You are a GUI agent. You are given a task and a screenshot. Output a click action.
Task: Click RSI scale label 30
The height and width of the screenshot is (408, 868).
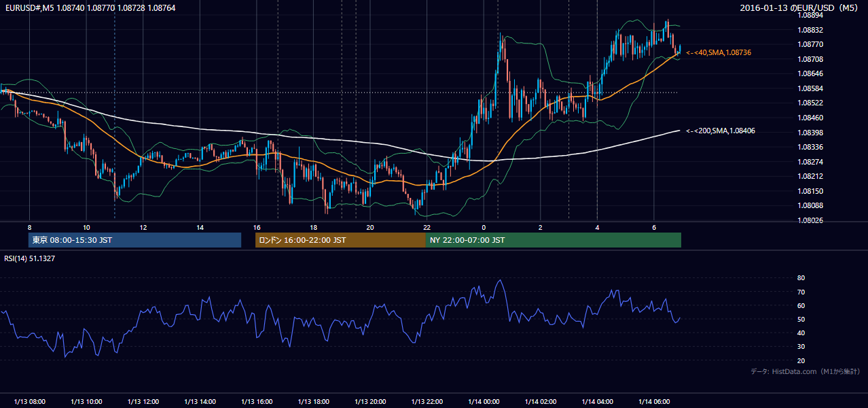coord(801,347)
